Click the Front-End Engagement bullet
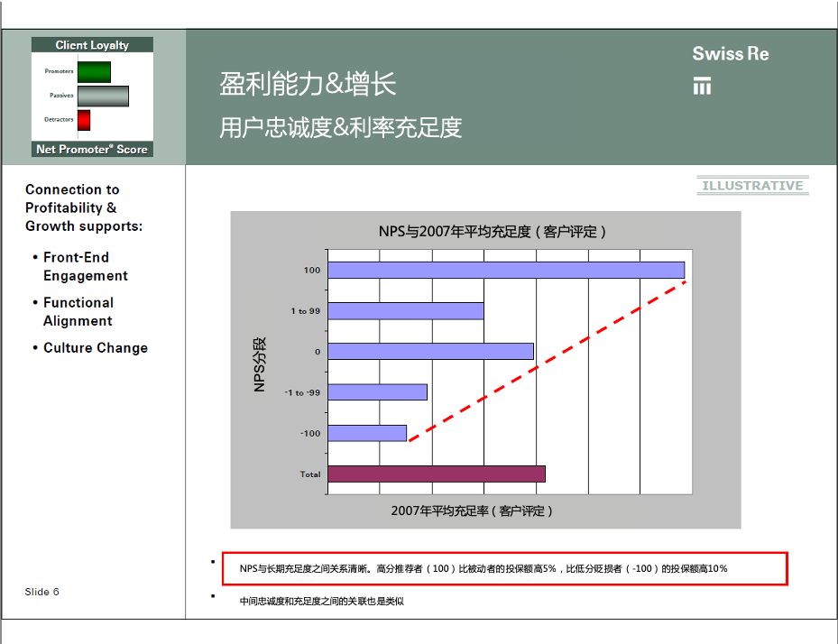Viewport: 838px width, 644px height. click(86, 267)
